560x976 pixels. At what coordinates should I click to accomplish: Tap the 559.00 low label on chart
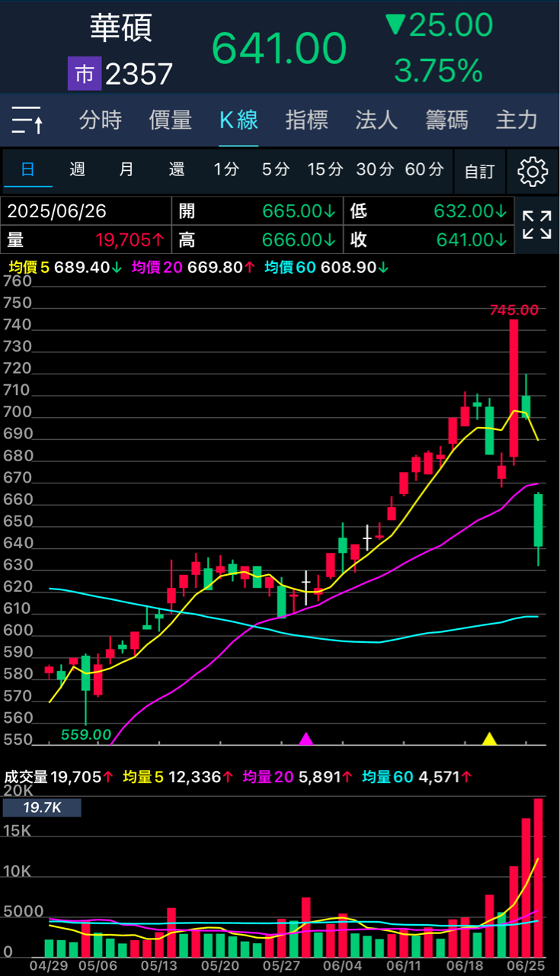coord(86,735)
